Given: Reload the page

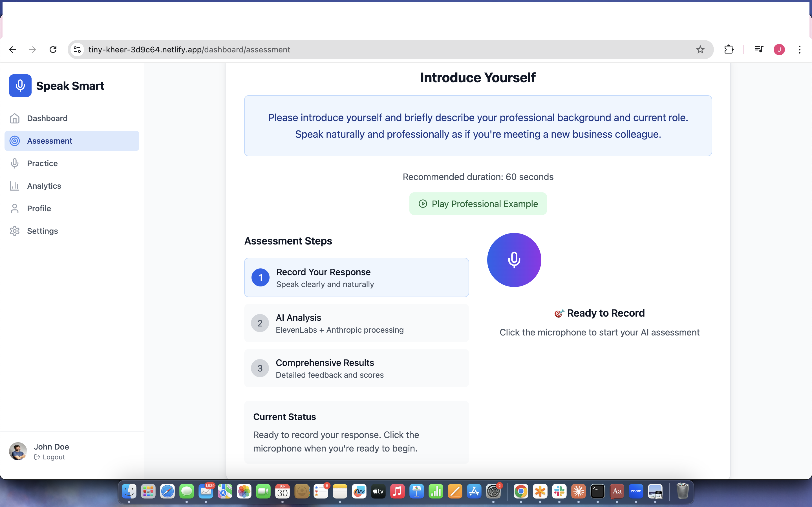Looking at the screenshot, I should point(53,50).
